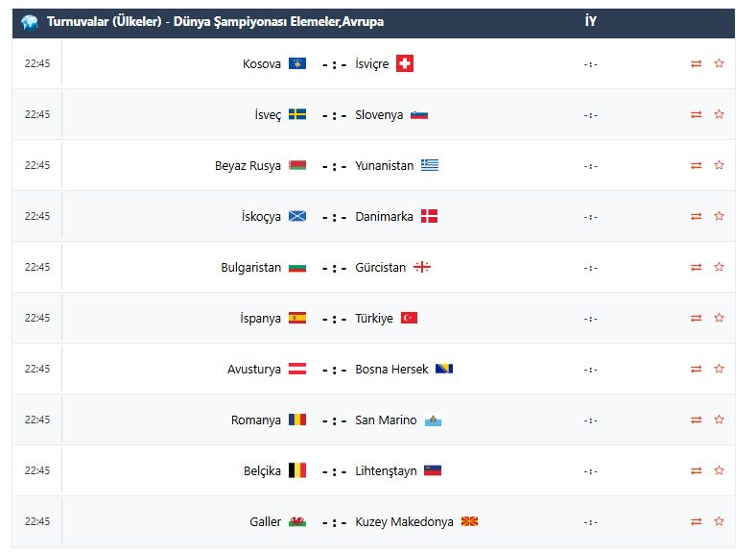Open the Dünya Şampiyonası Elemeler, Avrupa tournament header
756x552 pixels.
[x=215, y=22]
